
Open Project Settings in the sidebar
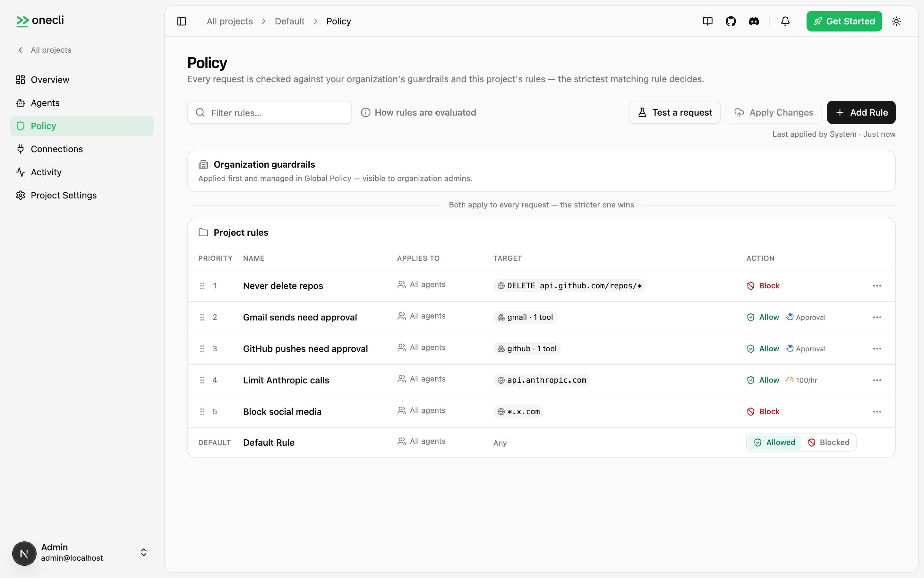pyautogui.click(x=82, y=195)
